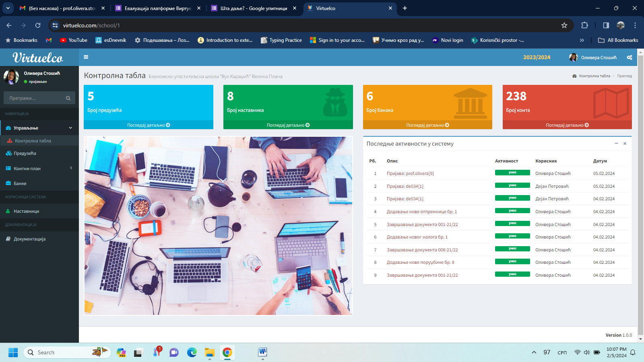
Task: Switch to the Шта даље? Google упитници tab
Action: click(253, 8)
